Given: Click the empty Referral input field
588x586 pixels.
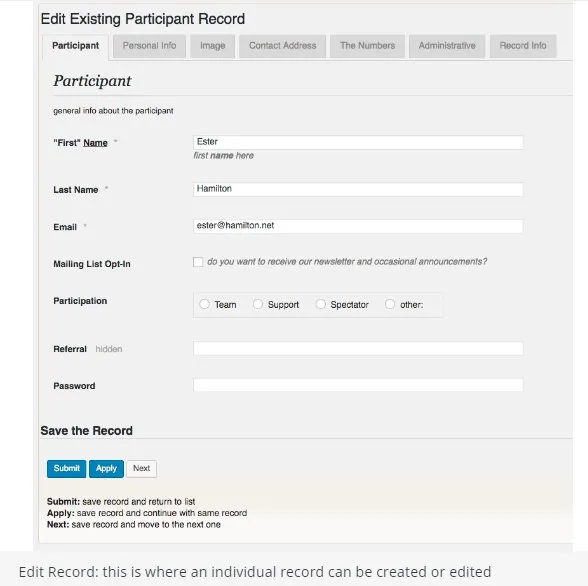Looking at the screenshot, I should coord(358,348).
